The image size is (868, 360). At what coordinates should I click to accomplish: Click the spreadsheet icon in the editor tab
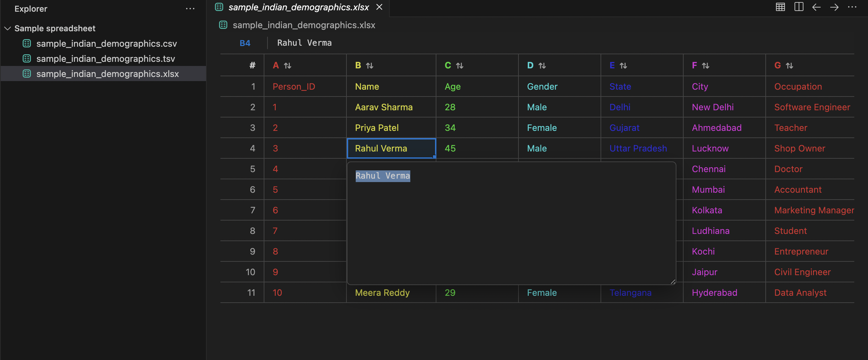pyautogui.click(x=219, y=7)
